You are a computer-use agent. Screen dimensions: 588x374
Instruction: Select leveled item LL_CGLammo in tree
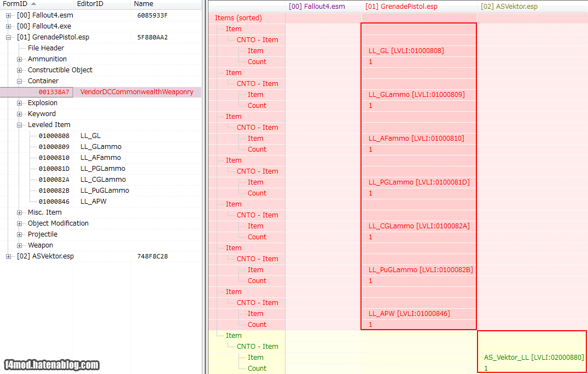coord(103,180)
